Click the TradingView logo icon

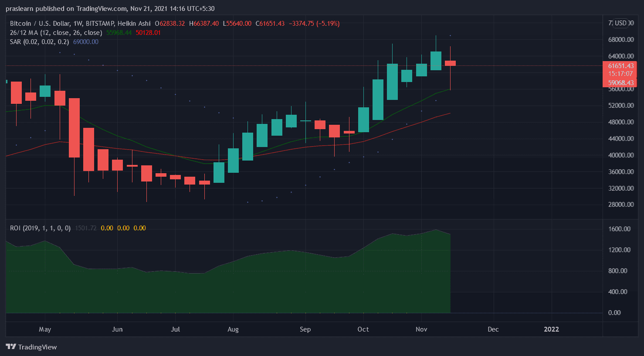(11, 347)
